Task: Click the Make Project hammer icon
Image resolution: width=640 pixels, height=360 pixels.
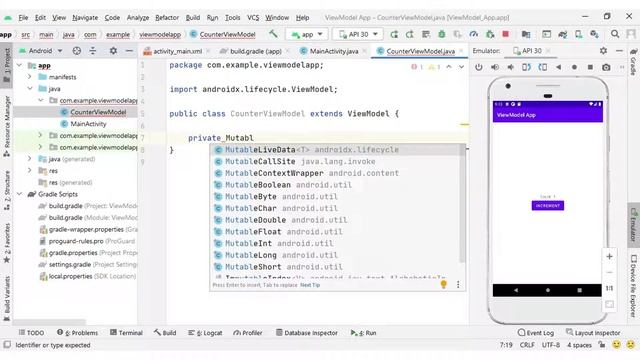Action: [273, 34]
